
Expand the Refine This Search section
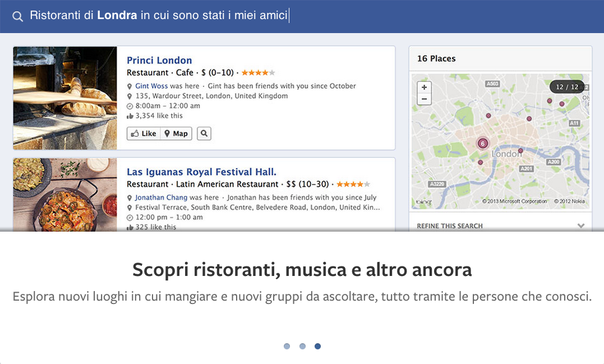pyautogui.click(x=580, y=226)
